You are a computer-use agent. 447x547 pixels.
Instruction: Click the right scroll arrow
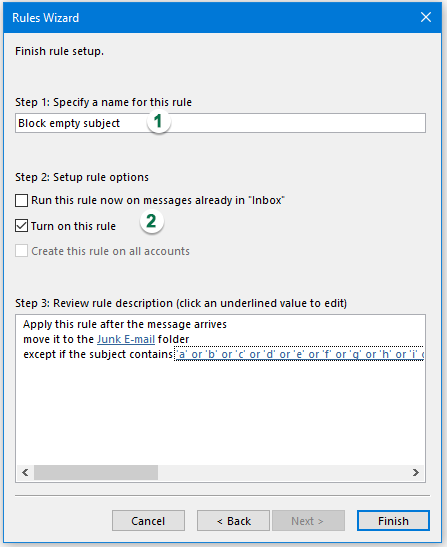[416, 472]
